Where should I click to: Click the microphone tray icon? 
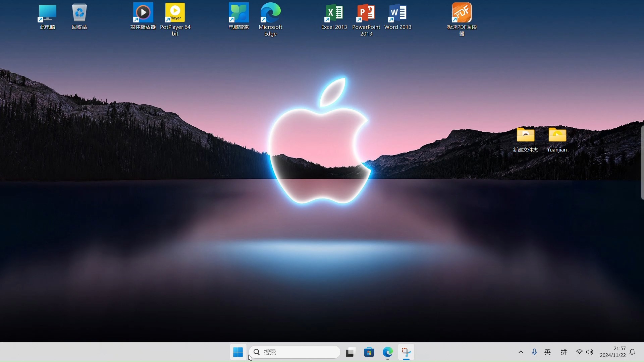tap(534, 352)
